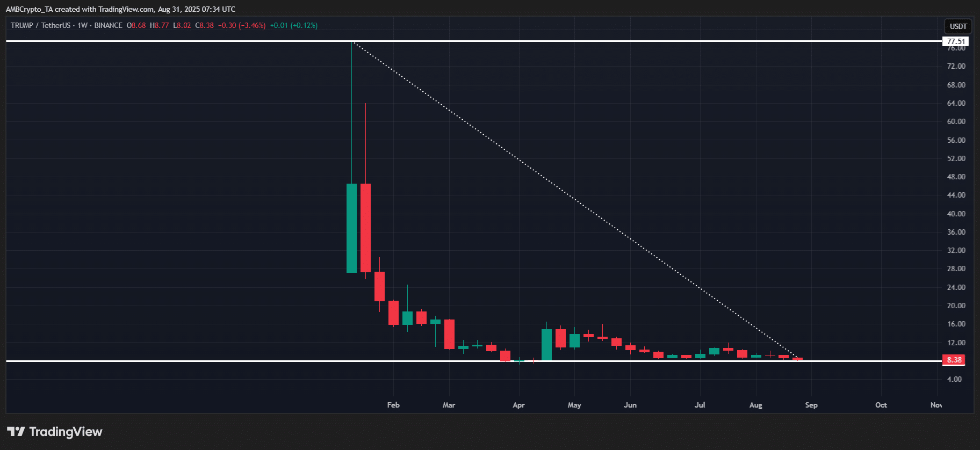The width and height of the screenshot is (980, 450).
Task: Open the USDT currency selector
Action: click(x=958, y=26)
